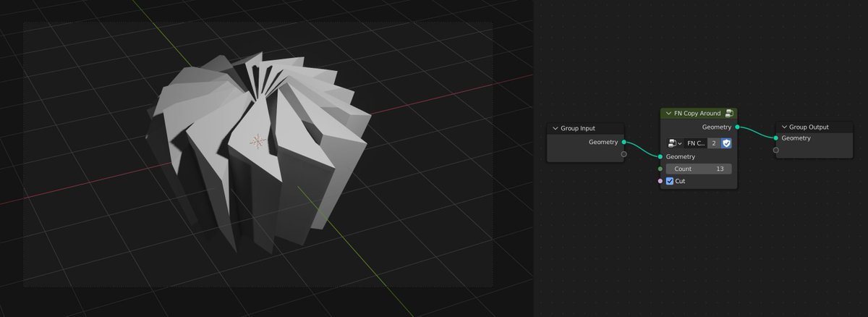Click the Count input socket
This screenshot has height=317, width=868.
[660, 169]
